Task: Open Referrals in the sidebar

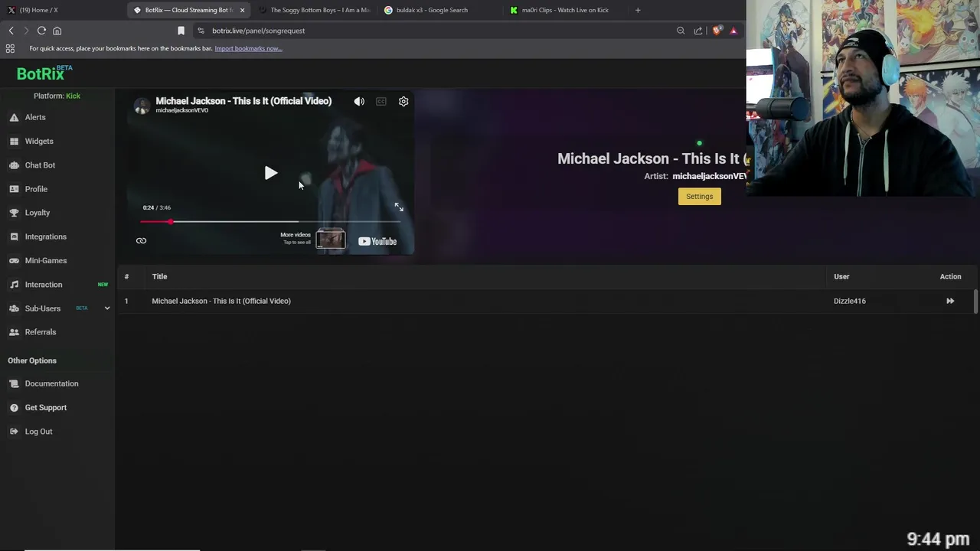Action: [x=40, y=332]
